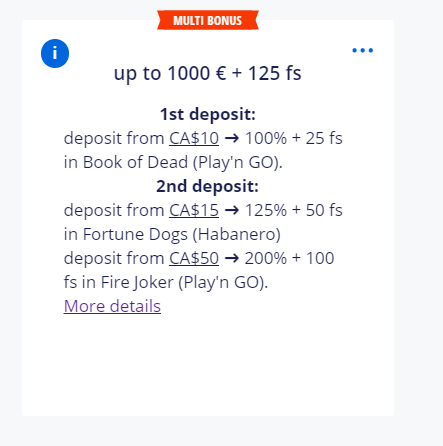This screenshot has width=443, height=446.
Task: Click the '100% + 25 fs' bonus text
Action: (294, 138)
